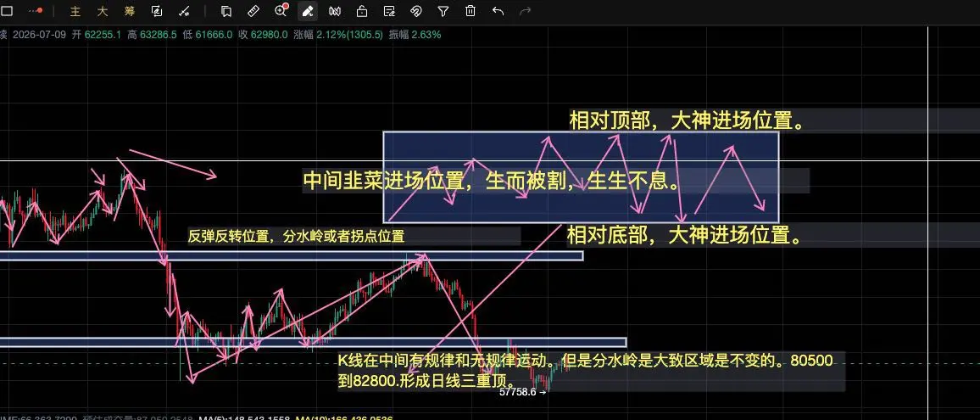This screenshot has width=980, height=420.
Task: Click the rectangle layout icon at toolbar start
Action: tap(8, 11)
